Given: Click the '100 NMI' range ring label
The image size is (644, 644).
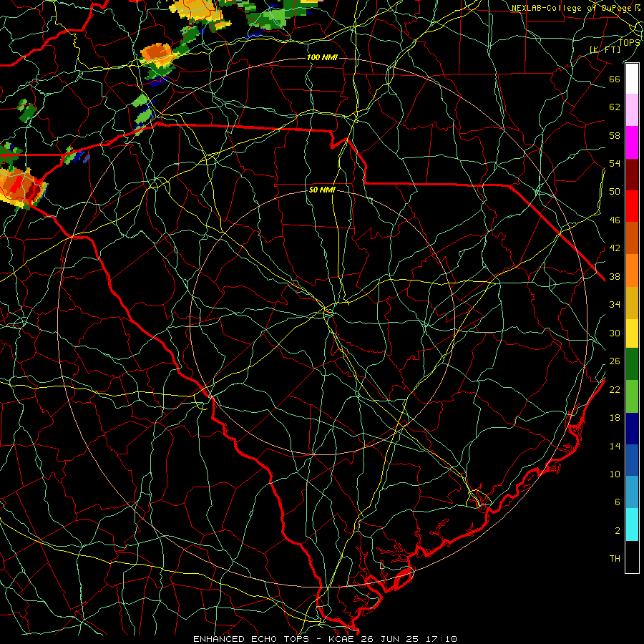Looking at the screenshot, I should 322,57.
